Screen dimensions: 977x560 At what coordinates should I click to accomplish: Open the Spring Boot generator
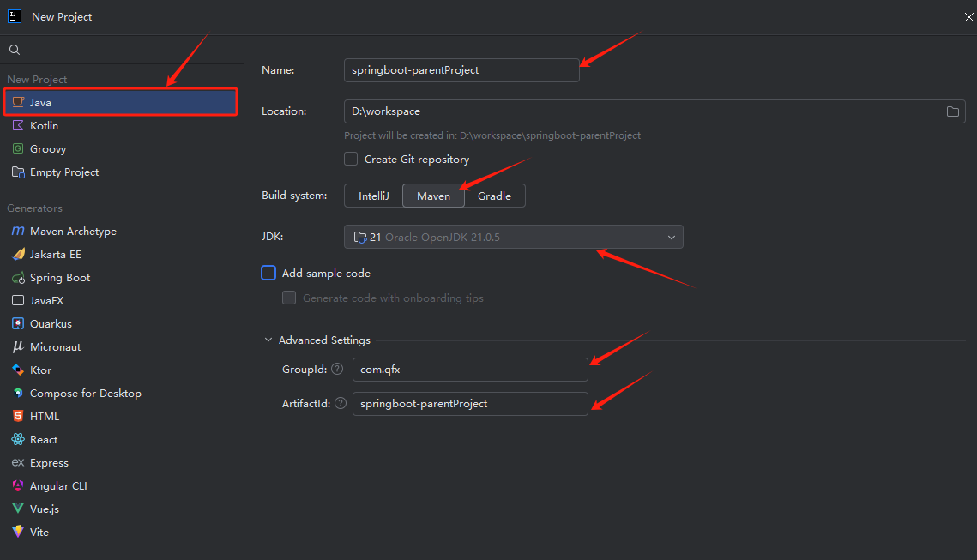59,278
